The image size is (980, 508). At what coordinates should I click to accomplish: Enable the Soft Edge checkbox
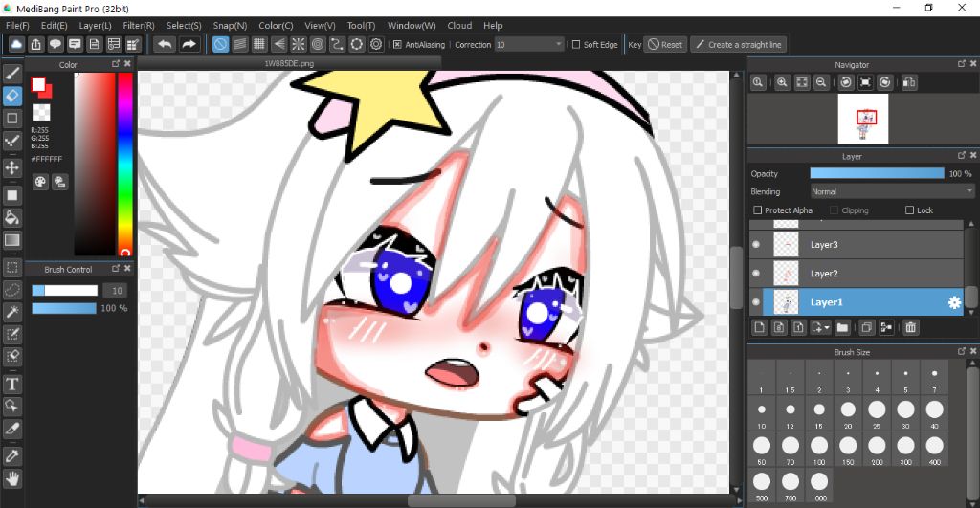(576, 44)
